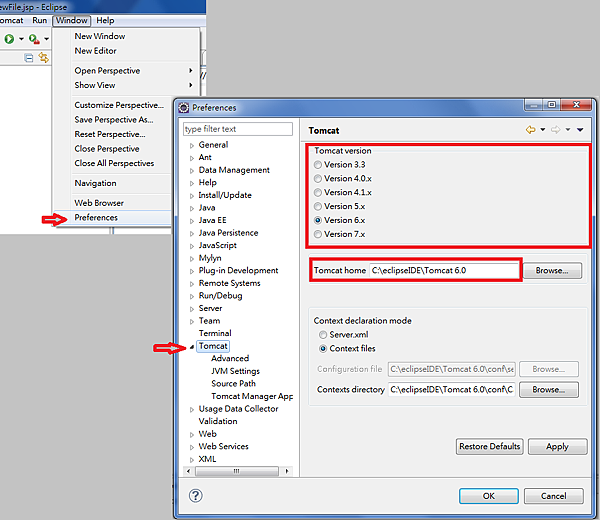This screenshot has width=600, height=520.
Task: Click the Apply button
Action: tap(558, 447)
